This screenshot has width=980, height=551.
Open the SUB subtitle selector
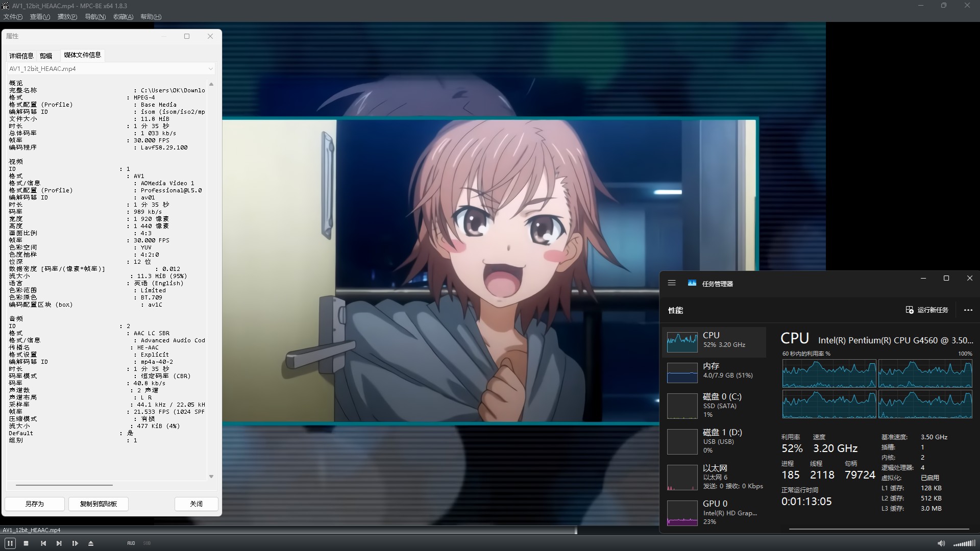click(x=147, y=543)
